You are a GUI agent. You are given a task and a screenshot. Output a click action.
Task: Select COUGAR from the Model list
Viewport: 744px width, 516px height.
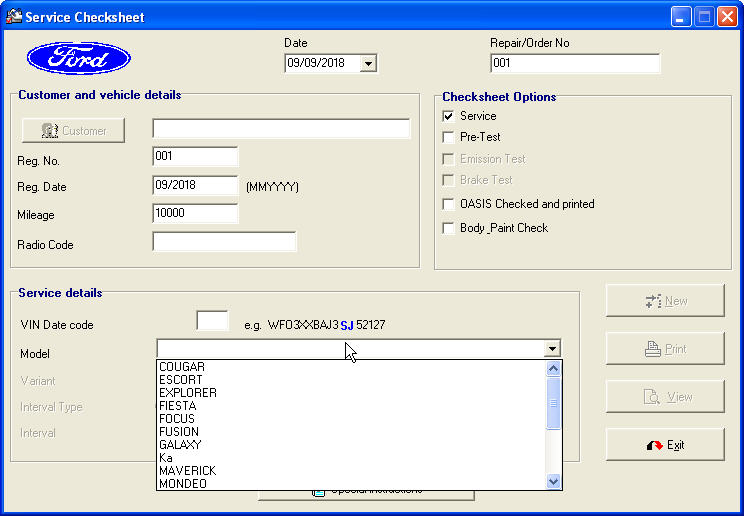click(352, 367)
